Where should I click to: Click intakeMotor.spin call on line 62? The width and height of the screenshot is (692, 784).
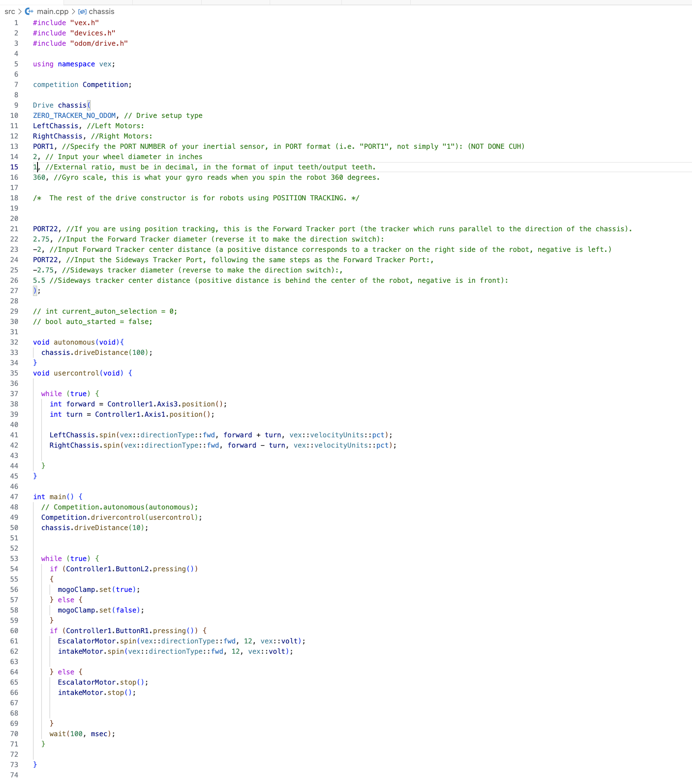175,651
